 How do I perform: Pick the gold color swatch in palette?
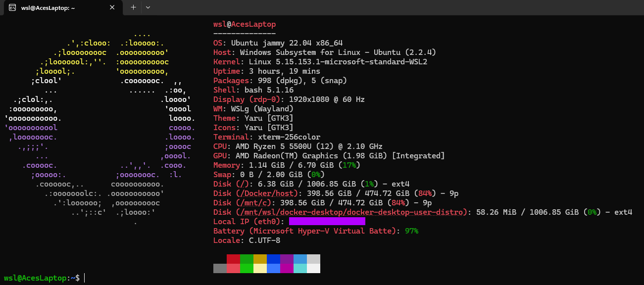point(260,259)
